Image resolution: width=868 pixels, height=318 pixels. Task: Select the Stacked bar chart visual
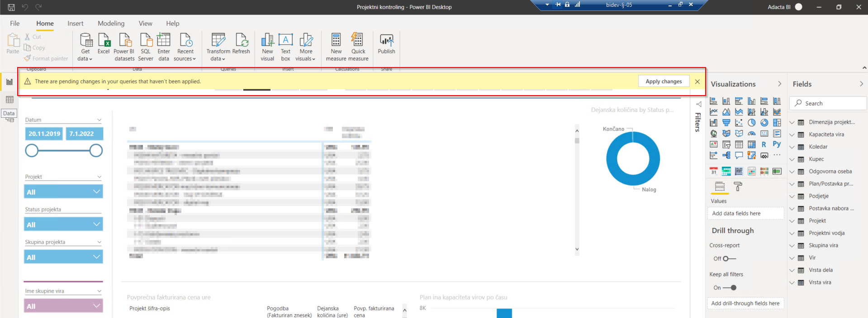pyautogui.click(x=713, y=101)
